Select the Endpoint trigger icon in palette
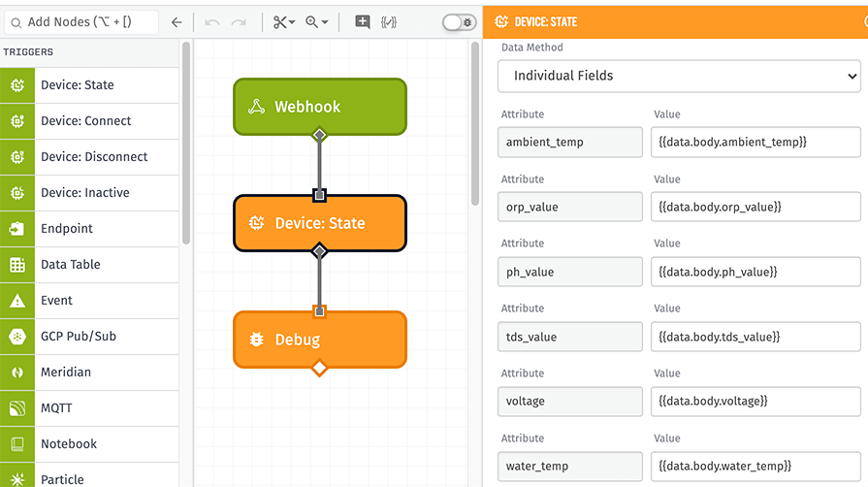Viewport: 868px width, 487px height. point(17,229)
